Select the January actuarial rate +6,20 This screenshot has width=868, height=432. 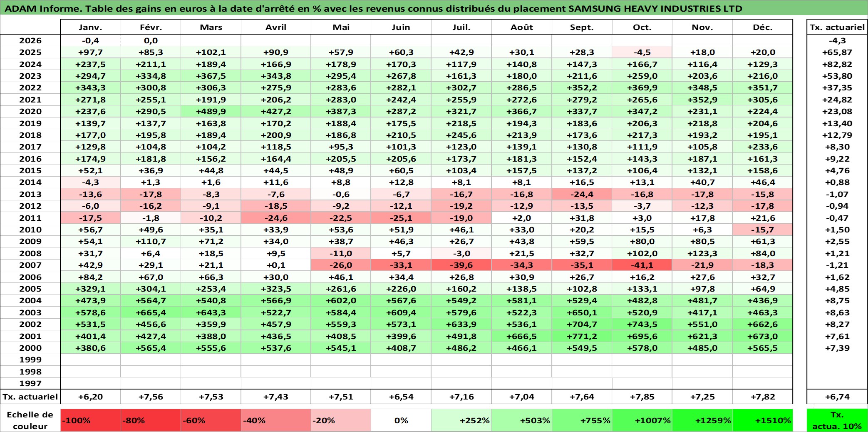pyautogui.click(x=91, y=397)
